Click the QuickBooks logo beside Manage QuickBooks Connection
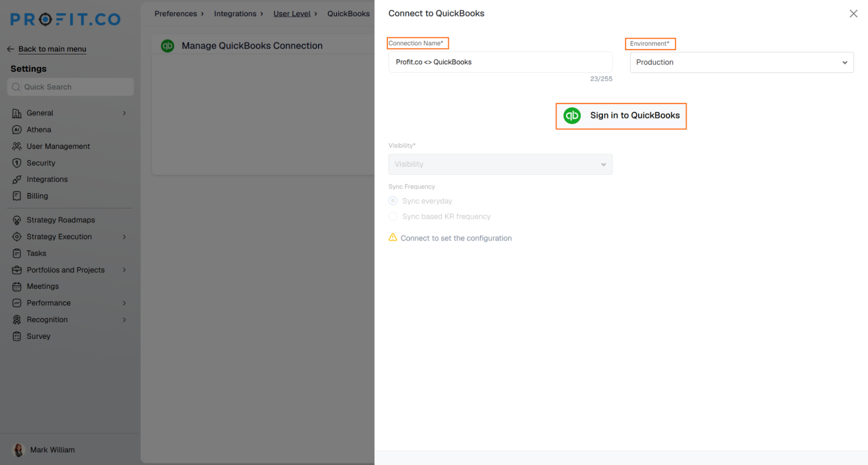868x465 pixels. [x=168, y=46]
